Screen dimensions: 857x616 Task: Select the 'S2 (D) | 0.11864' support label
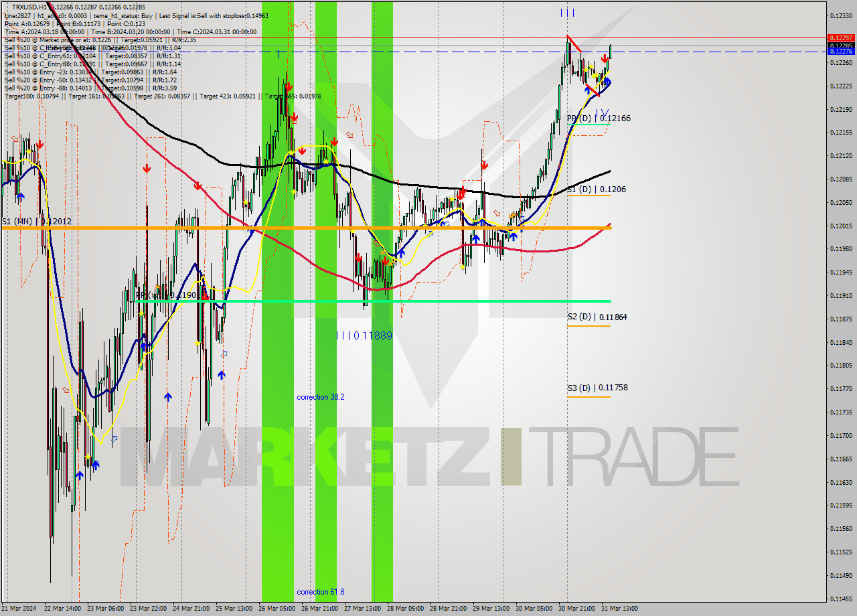tap(597, 317)
